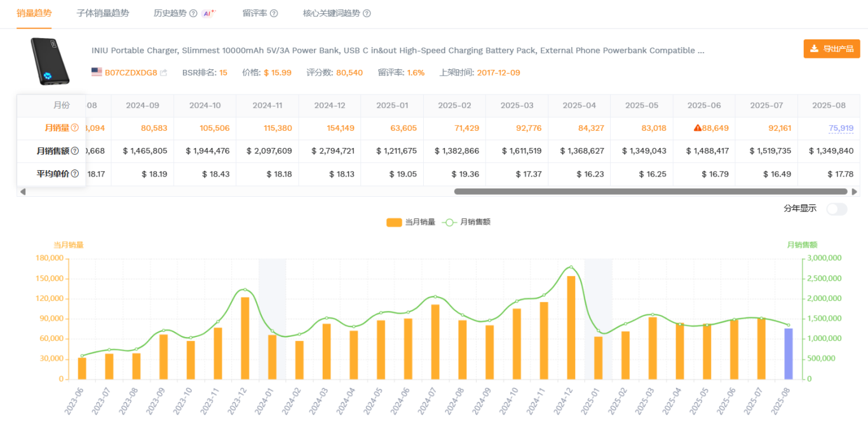The height and width of the screenshot is (424, 868).
Task: Switch to the 子体销量趋势 tab
Action: click(102, 13)
